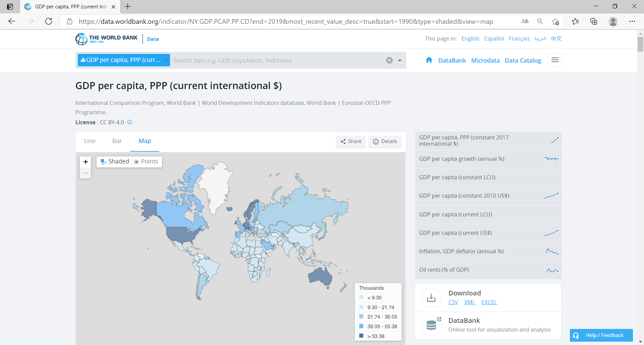Download data as CSV
The height and width of the screenshot is (345, 644).
click(453, 302)
